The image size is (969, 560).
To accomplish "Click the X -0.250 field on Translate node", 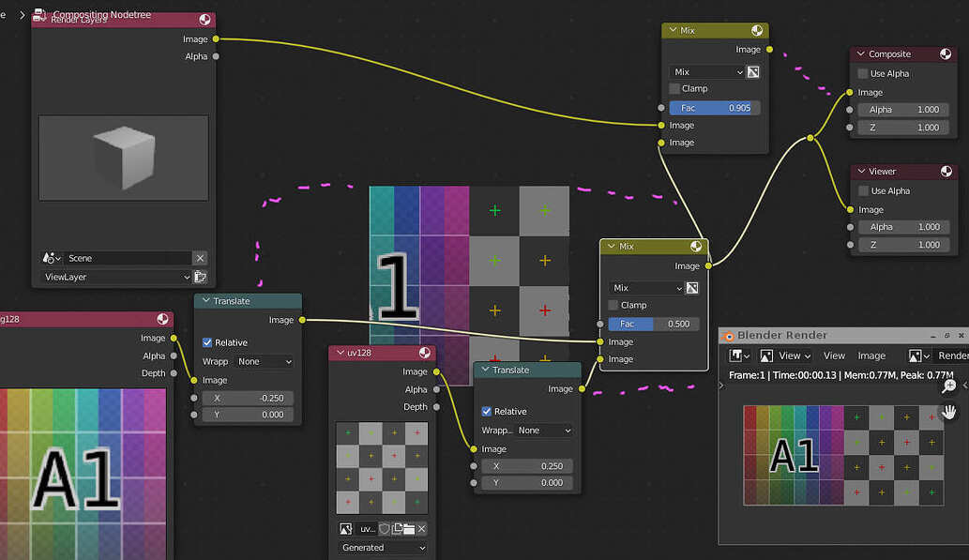I will (248, 398).
